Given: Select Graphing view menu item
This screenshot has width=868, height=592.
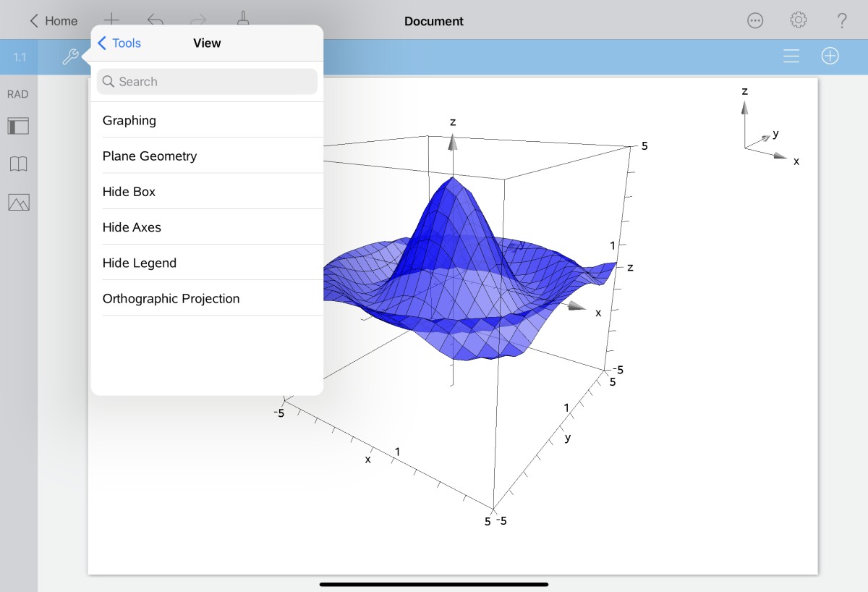Looking at the screenshot, I should pos(207,121).
